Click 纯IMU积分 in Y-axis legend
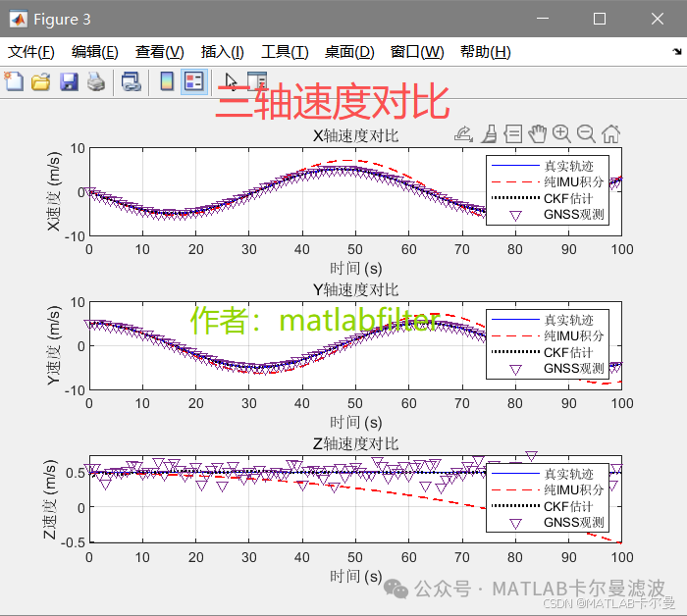This screenshot has height=616, width=687. (x=574, y=335)
